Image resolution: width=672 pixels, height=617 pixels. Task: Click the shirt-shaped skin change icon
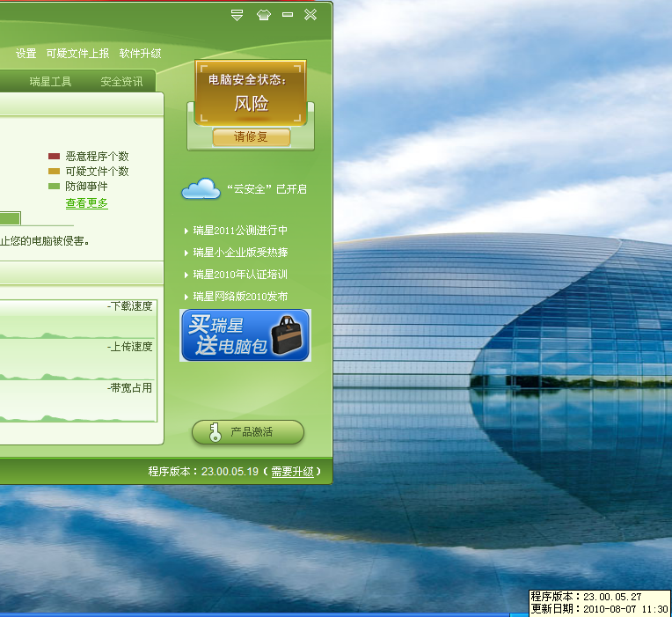pyautogui.click(x=264, y=15)
